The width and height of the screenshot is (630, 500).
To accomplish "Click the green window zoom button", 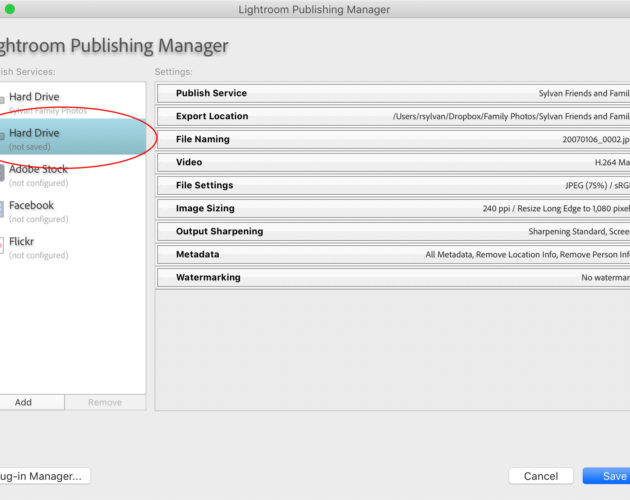I will [x=10, y=9].
